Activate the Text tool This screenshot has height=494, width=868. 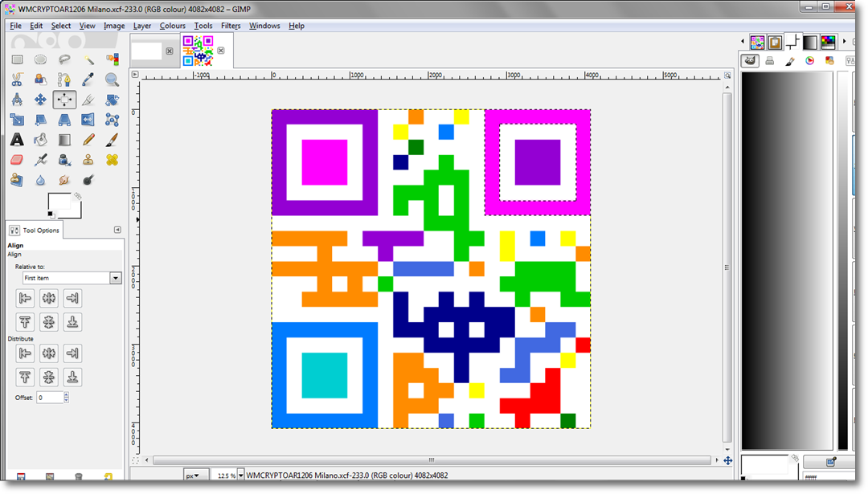[17, 140]
